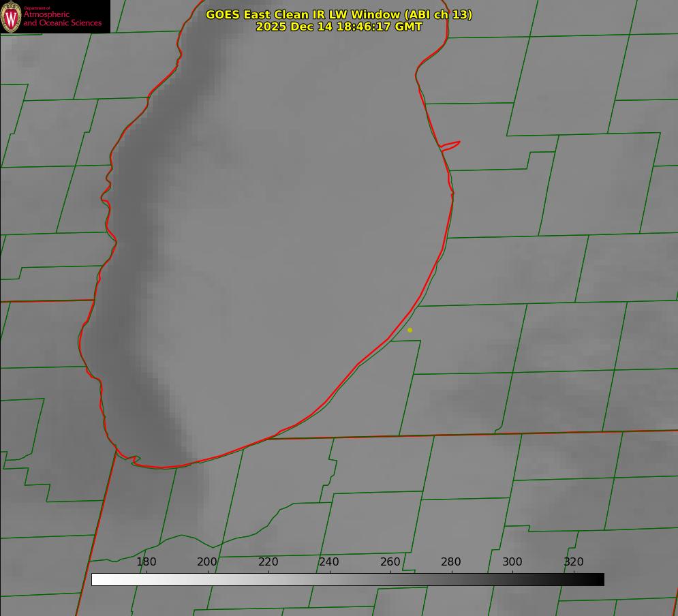Click the 240 colorbar tick label
This screenshot has height=616, width=678.
[x=329, y=562]
